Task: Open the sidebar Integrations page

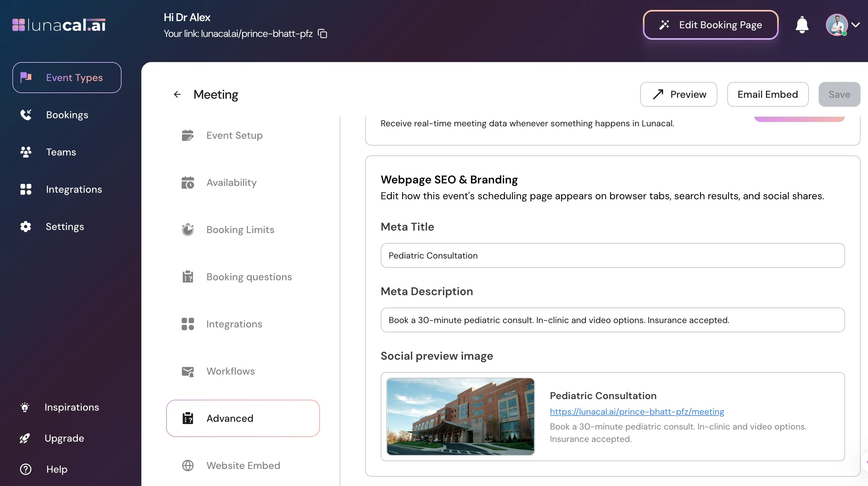Action: (x=74, y=190)
